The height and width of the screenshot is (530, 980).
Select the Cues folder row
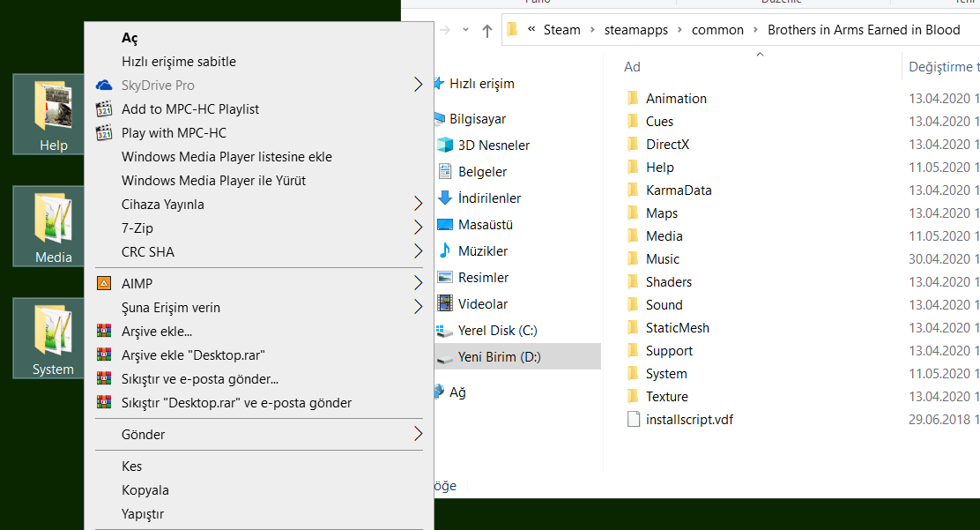coord(658,122)
